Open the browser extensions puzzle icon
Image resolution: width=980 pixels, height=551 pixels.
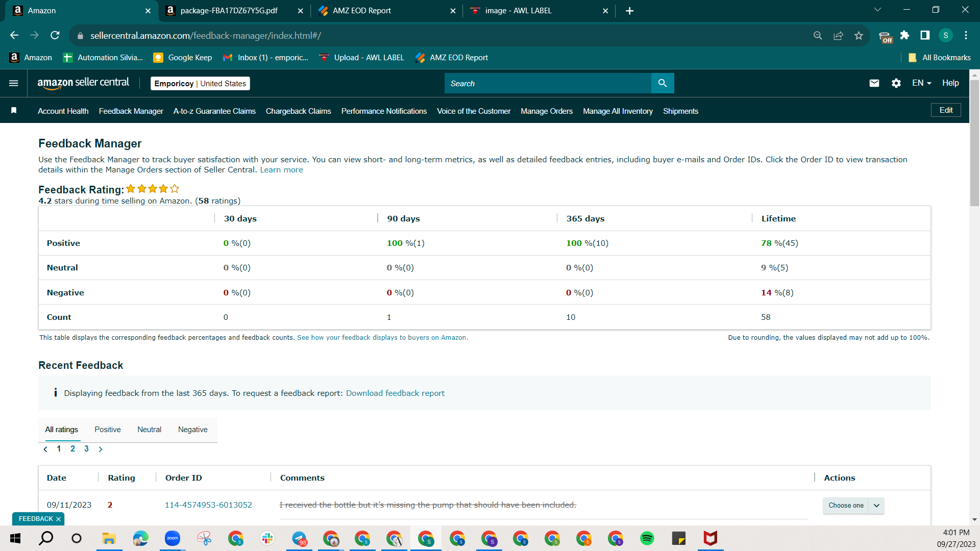tap(904, 35)
